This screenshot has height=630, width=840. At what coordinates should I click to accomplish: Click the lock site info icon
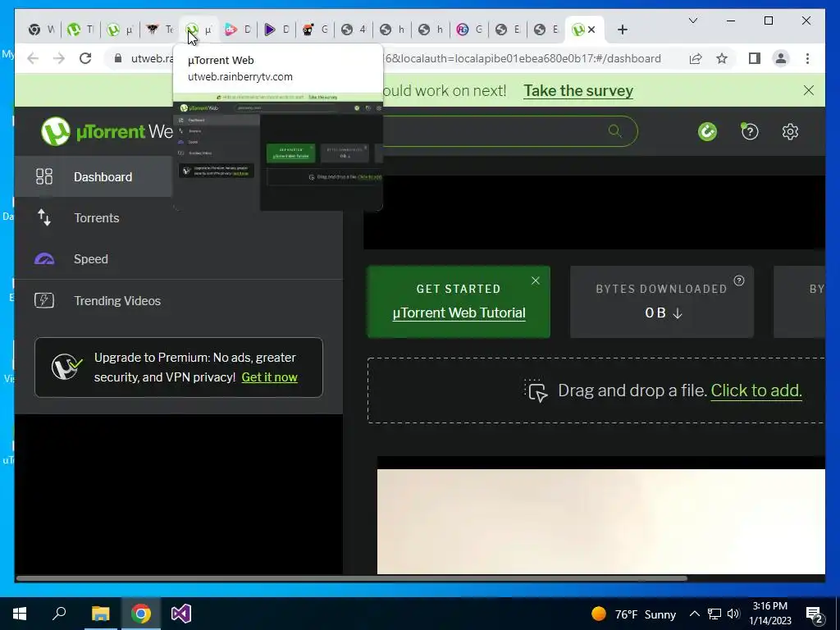point(118,58)
